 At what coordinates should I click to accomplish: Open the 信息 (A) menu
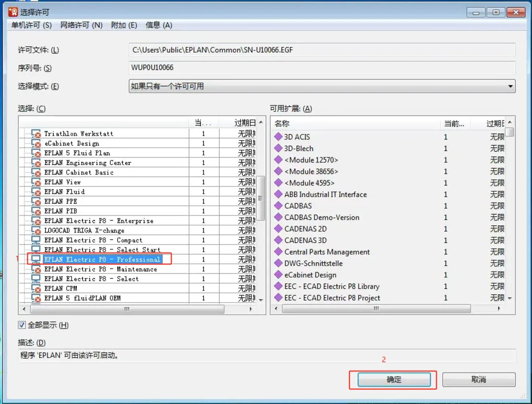point(159,25)
